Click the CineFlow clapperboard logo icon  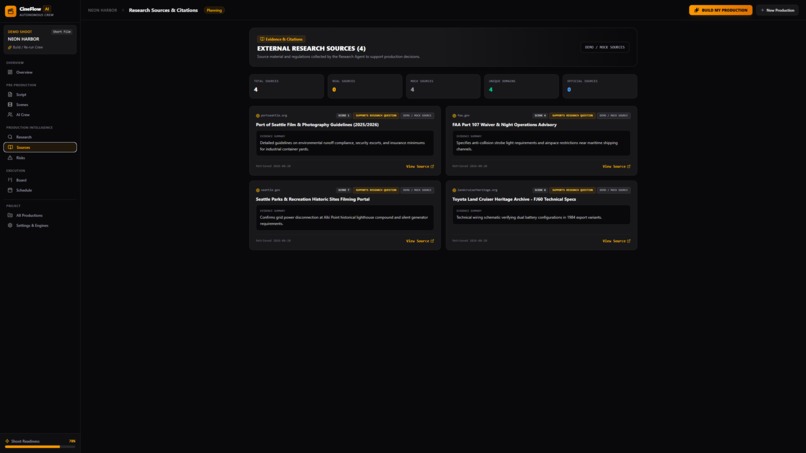click(10, 10)
